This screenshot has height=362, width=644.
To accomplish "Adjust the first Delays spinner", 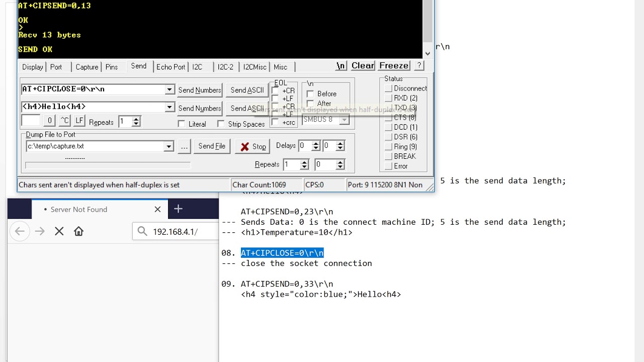I will (x=316, y=146).
